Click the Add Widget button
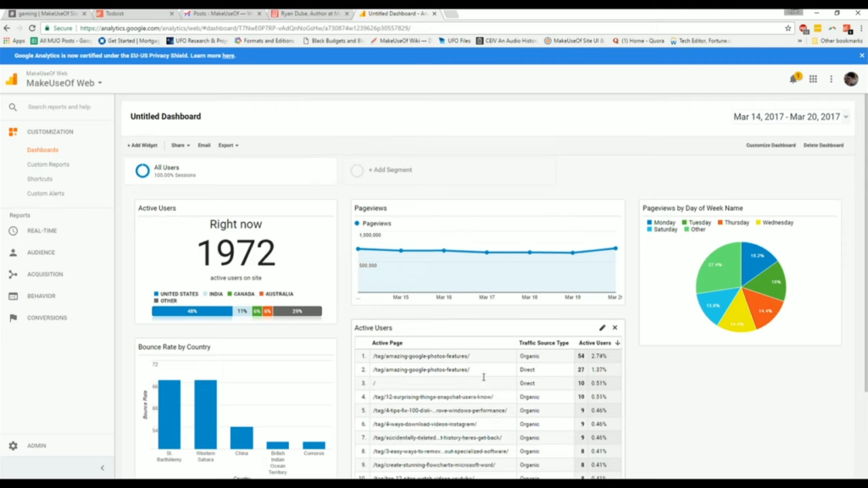The image size is (868, 488). 141,145
